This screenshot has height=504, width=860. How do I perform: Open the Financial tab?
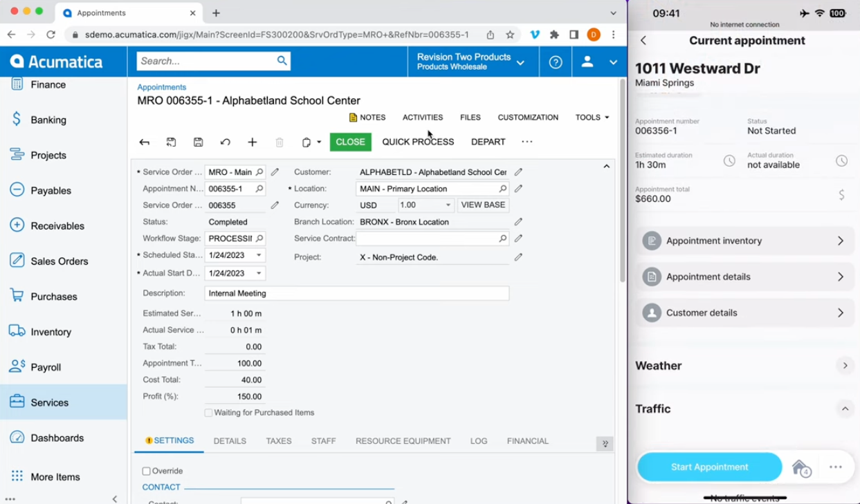click(528, 441)
